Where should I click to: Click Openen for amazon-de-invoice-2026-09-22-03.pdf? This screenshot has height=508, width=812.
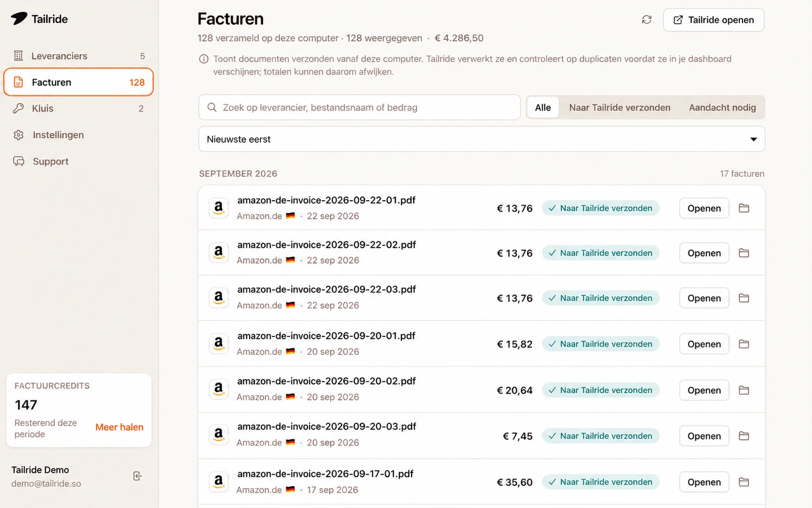click(x=704, y=298)
